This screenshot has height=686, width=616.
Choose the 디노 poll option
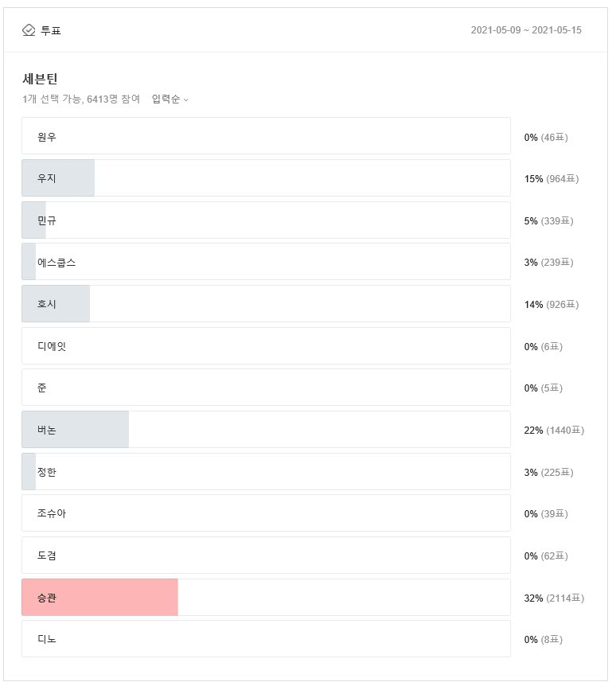[x=266, y=639]
